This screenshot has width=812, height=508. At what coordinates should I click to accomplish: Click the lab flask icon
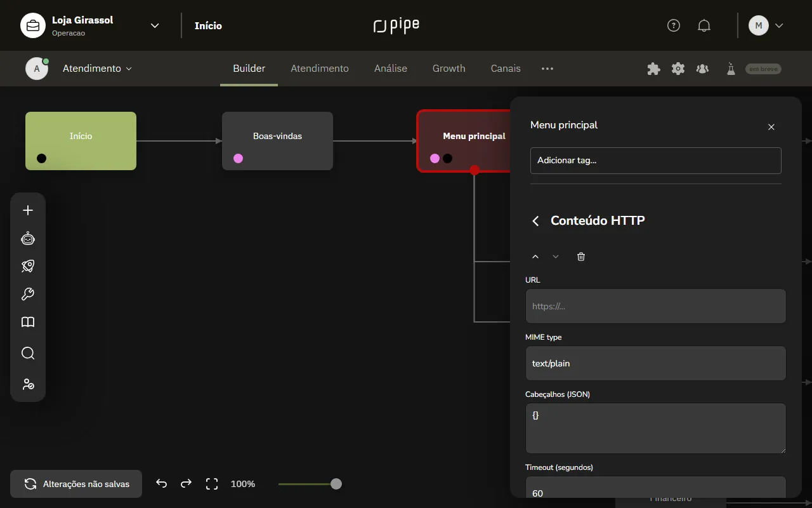(731, 69)
